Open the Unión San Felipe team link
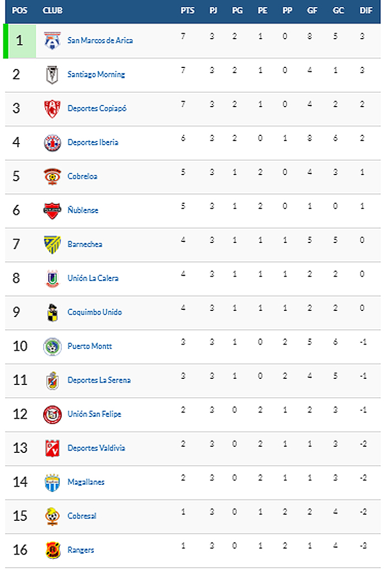The image size is (392, 581). [94, 414]
